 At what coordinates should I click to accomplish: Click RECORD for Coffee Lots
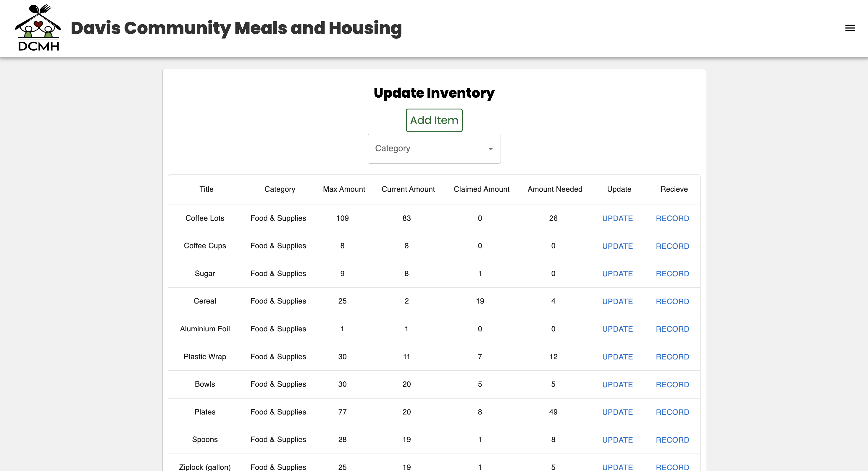pyautogui.click(x=672, y=218)
